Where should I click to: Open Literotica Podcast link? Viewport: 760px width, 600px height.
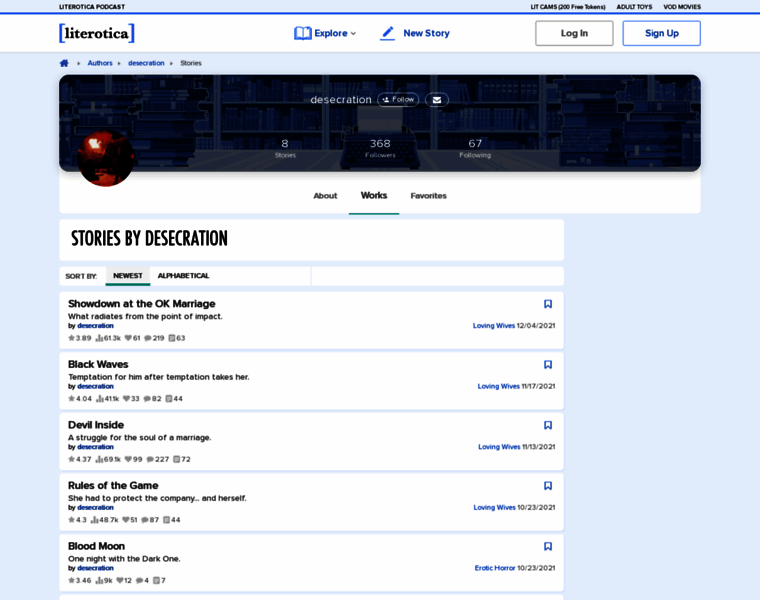92,7
